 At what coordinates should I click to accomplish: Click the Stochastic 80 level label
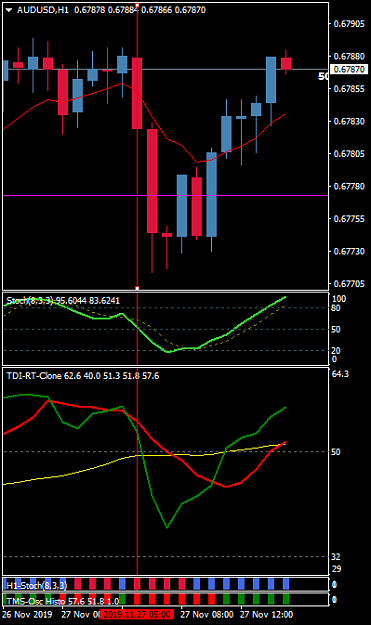(x=336, y=308)
